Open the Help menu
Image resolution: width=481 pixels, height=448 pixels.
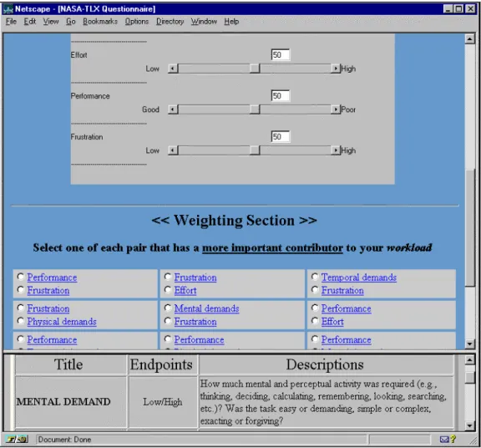[x=231, y=22]
